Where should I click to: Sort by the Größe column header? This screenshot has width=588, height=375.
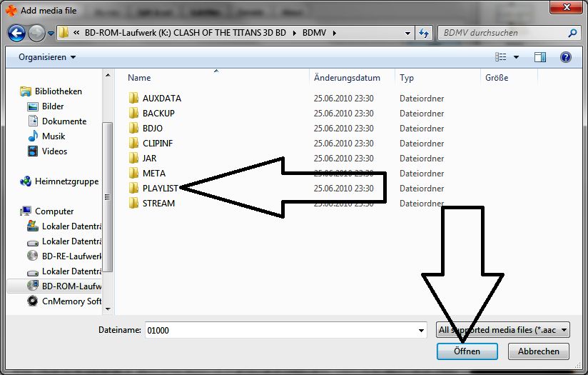pos(497,78)
